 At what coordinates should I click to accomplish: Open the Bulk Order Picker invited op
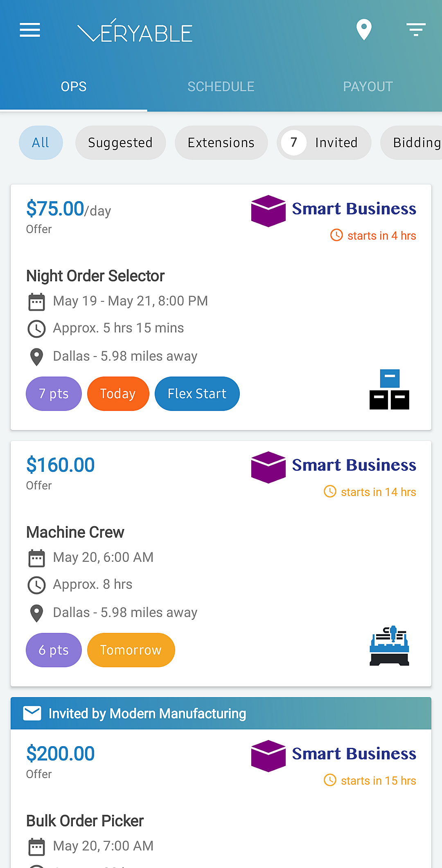coord(85,821)
